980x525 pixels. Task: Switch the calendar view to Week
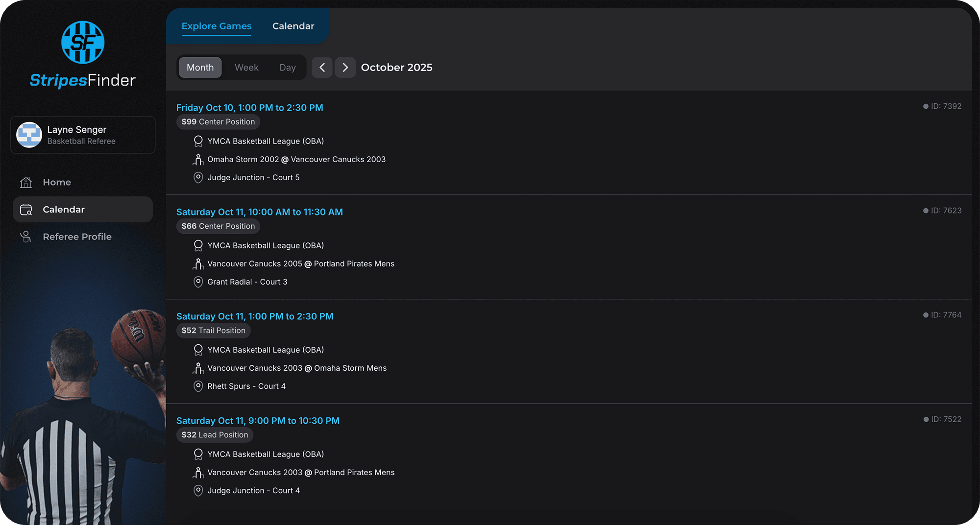point(246,67)
